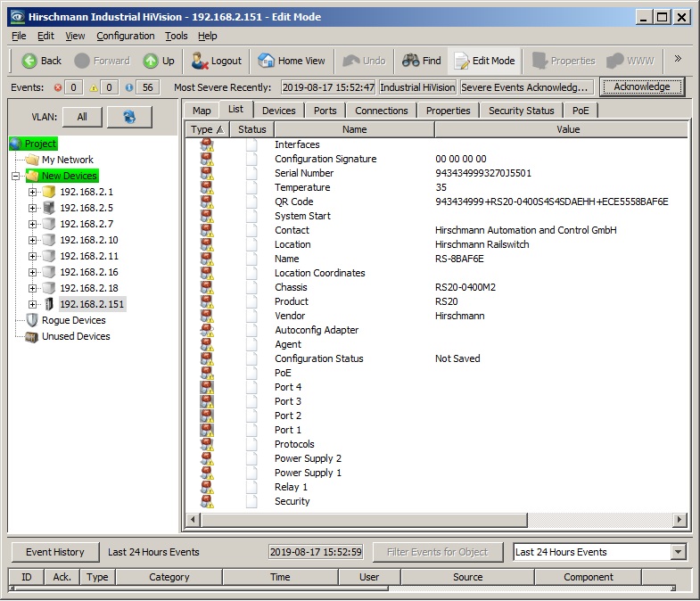The image size is (700, 601).
Task: Open the Last 24 Hours Events dropdown
Action: 679,552
